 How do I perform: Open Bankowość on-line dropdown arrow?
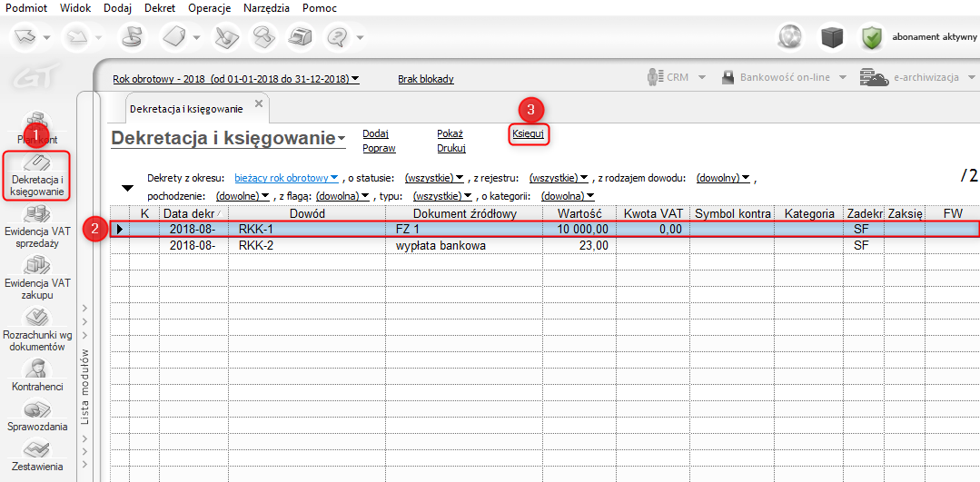[843, 77]
